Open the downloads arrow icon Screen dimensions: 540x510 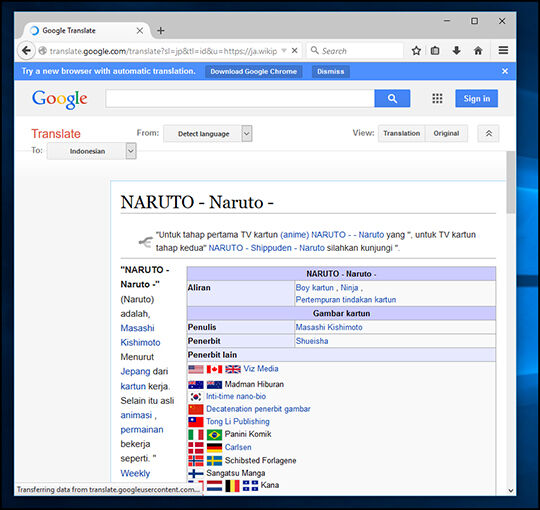[x=456, y=51]
